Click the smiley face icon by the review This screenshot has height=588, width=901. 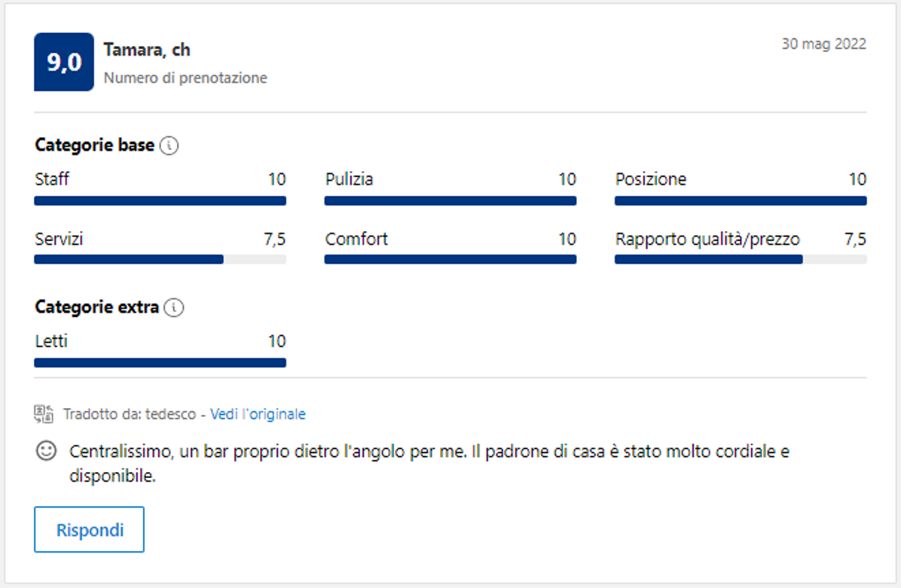click(x=46, y=451)
